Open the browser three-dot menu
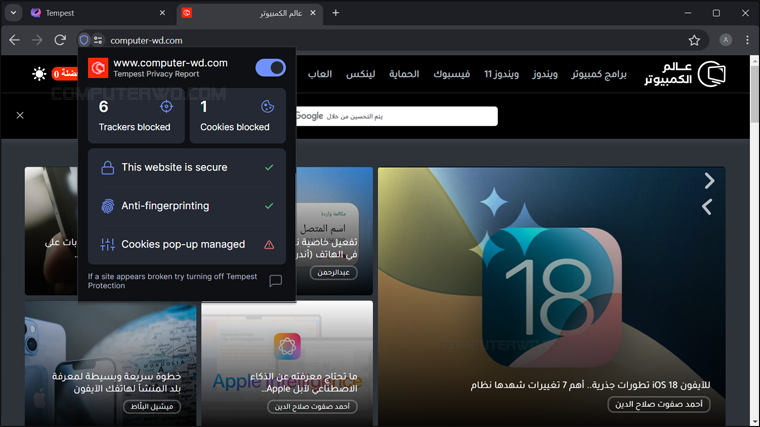Screen dimensions: 760x427 coord(747,40)
